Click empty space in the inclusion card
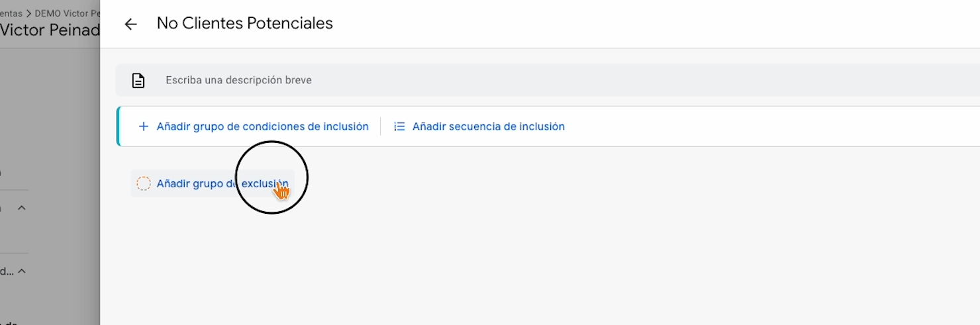980x325 pixels. (761, 126)
